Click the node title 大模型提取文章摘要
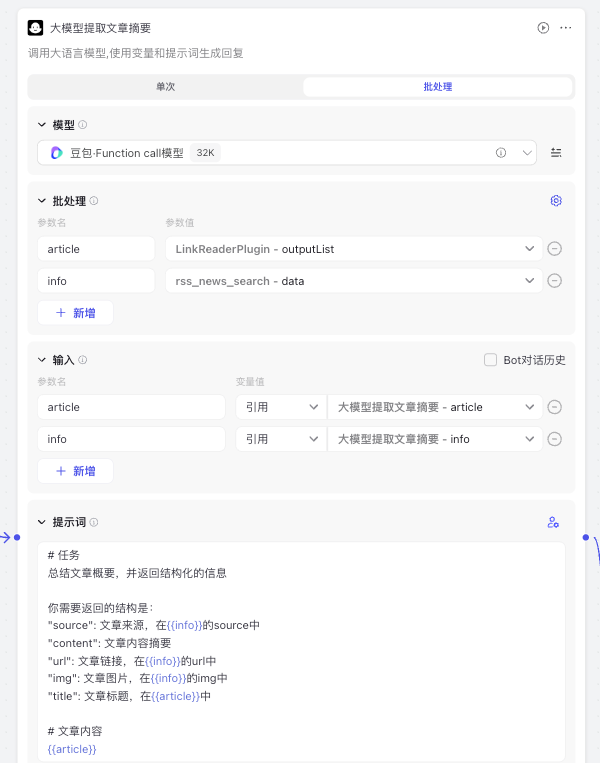600x763 pixels. coord(100,28)
